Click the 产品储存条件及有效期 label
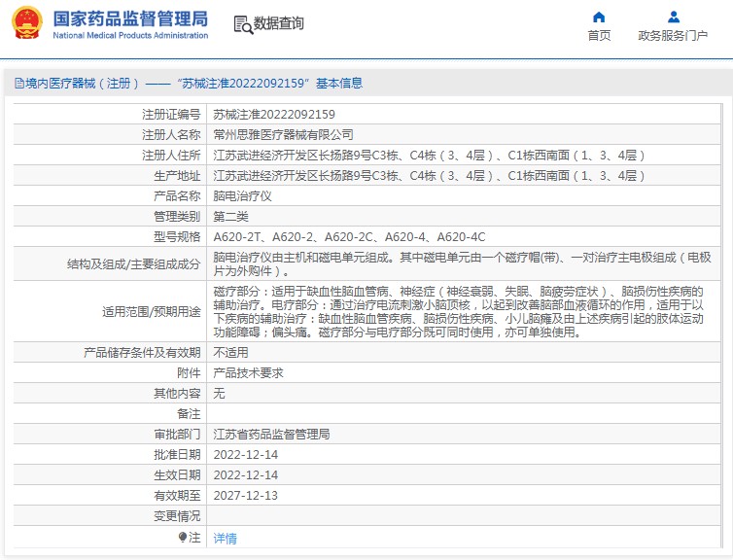 pyautogui.click(x=142, y=353)
